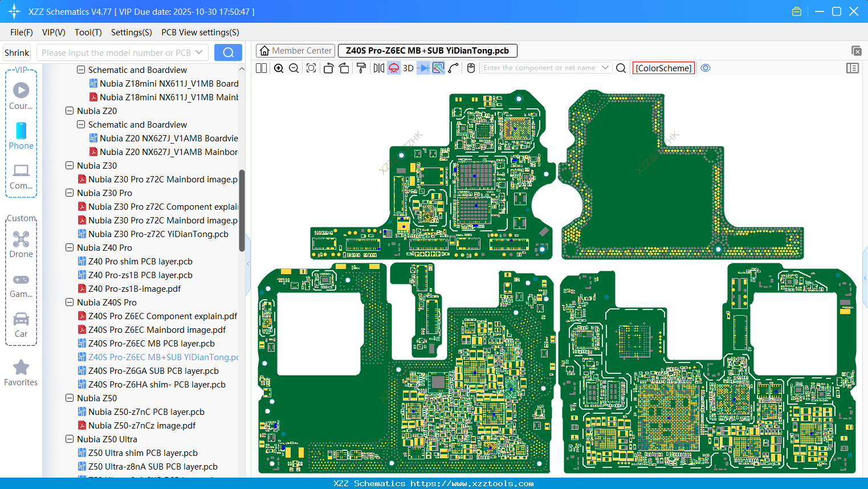Zoom out of the PCB view

[294, 68]
